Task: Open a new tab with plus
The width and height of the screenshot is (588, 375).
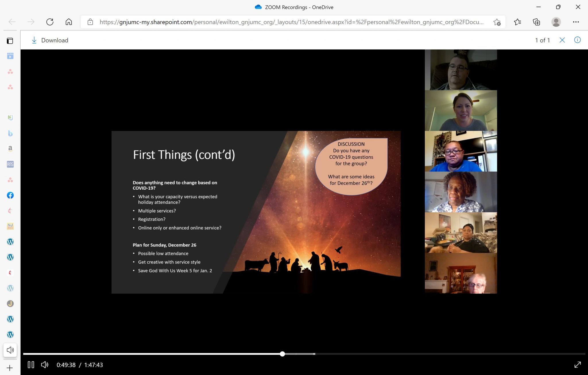Action: 10,368
